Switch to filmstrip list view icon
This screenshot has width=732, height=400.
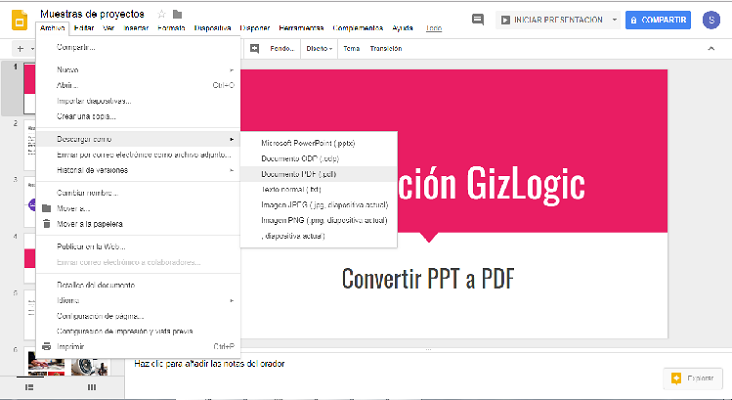point(29,387)
